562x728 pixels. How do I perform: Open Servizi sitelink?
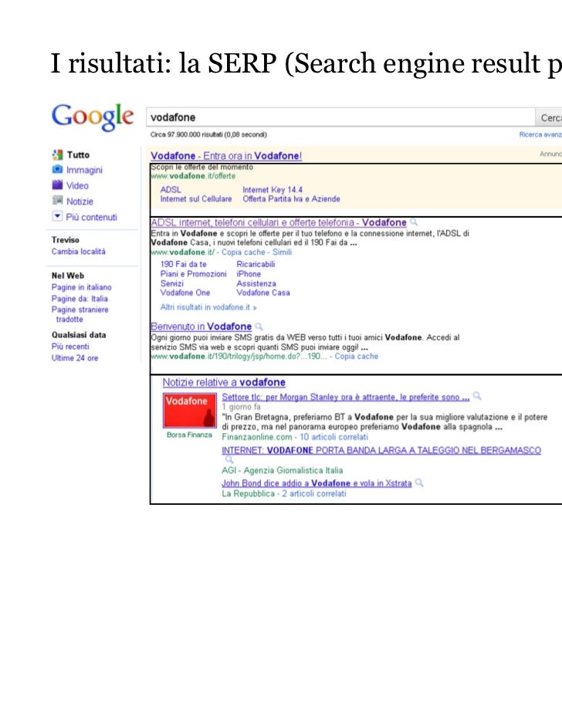pyautogui.click(x=171, y=283)
